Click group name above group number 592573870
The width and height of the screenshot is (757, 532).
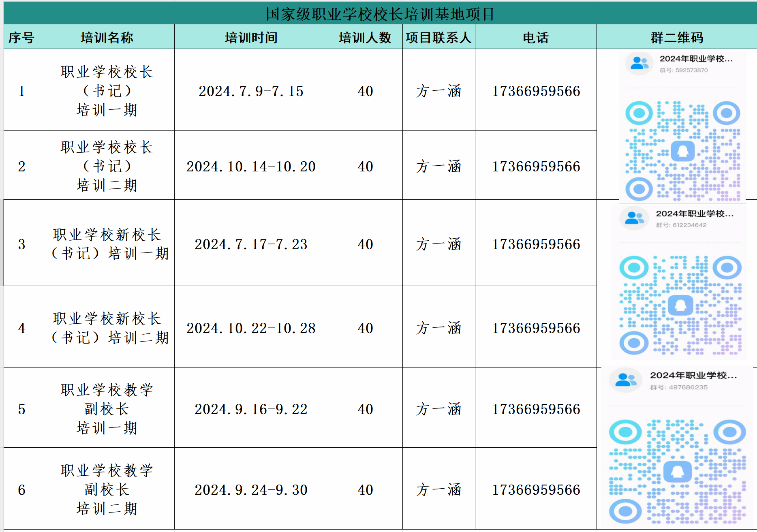[696, 59]
